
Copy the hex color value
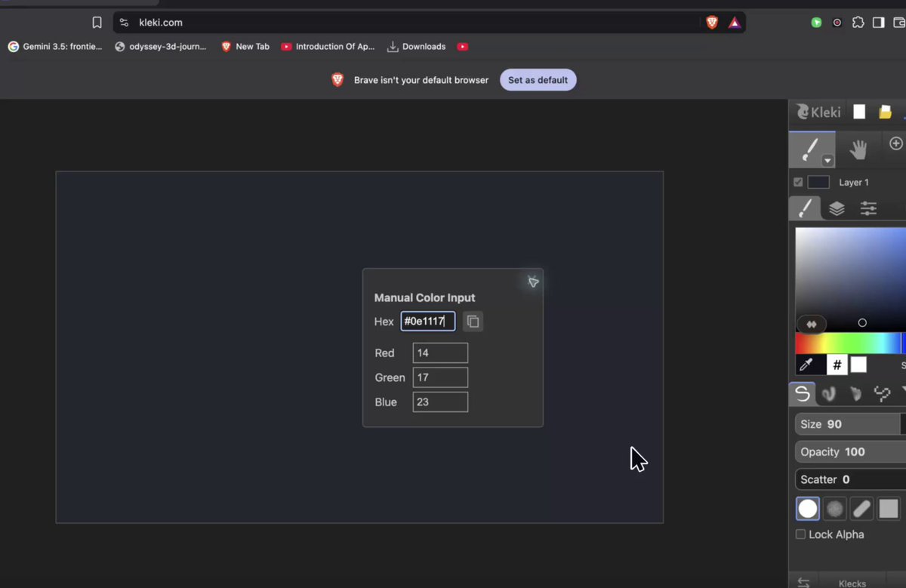point(473,322)
